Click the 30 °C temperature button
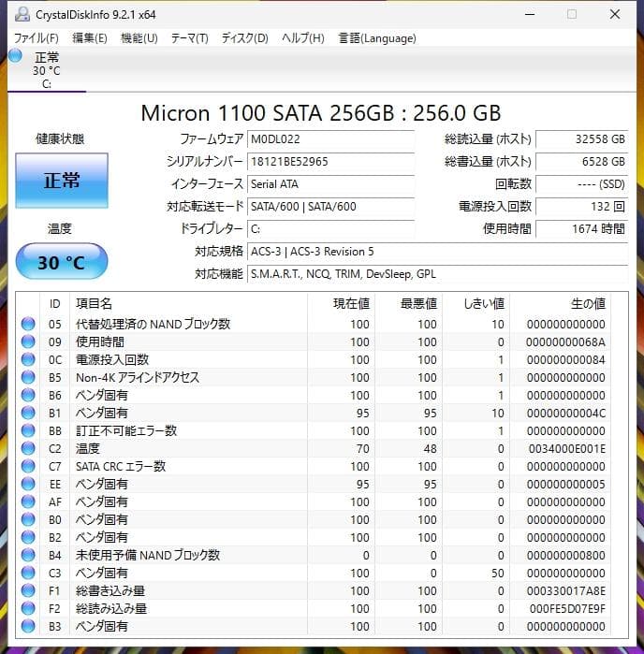Screen dimensions: 644x654 [x=62, y=262]
